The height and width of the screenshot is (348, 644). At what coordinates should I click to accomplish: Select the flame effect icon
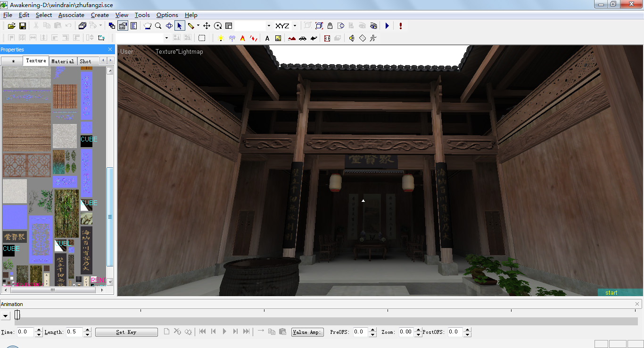pyautogui.click(x=243, y=38)
